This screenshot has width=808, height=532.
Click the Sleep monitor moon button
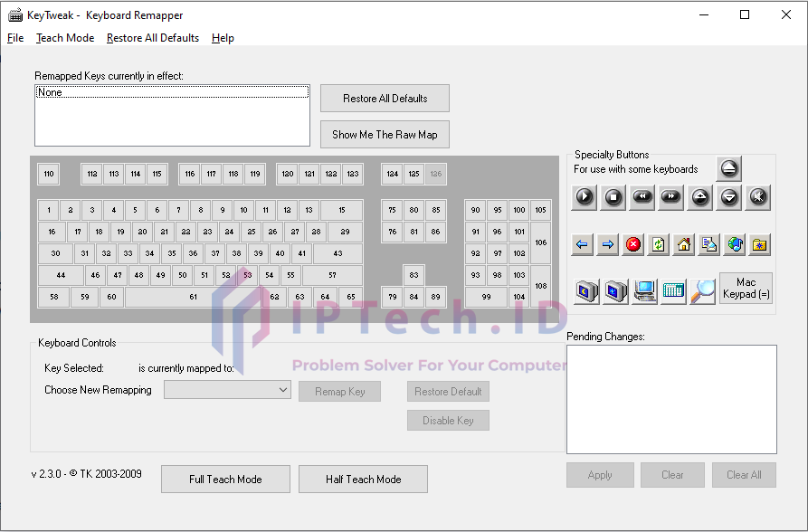click(x=587, y=291)
